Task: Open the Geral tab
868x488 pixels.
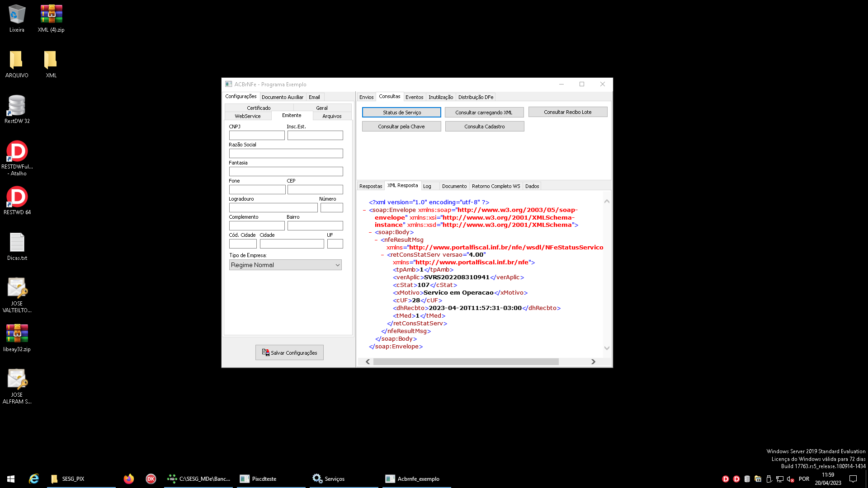Action: pyautogui.click(x=322, y=108)
